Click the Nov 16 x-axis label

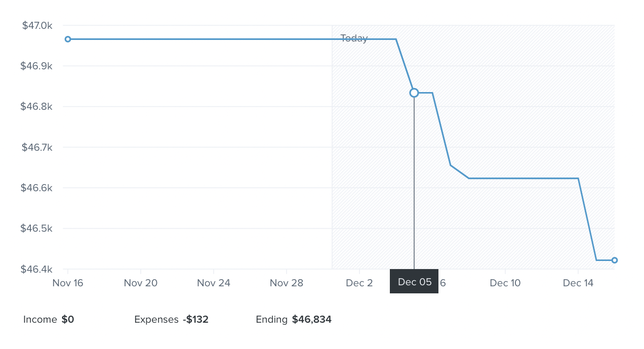coord(68,283)
